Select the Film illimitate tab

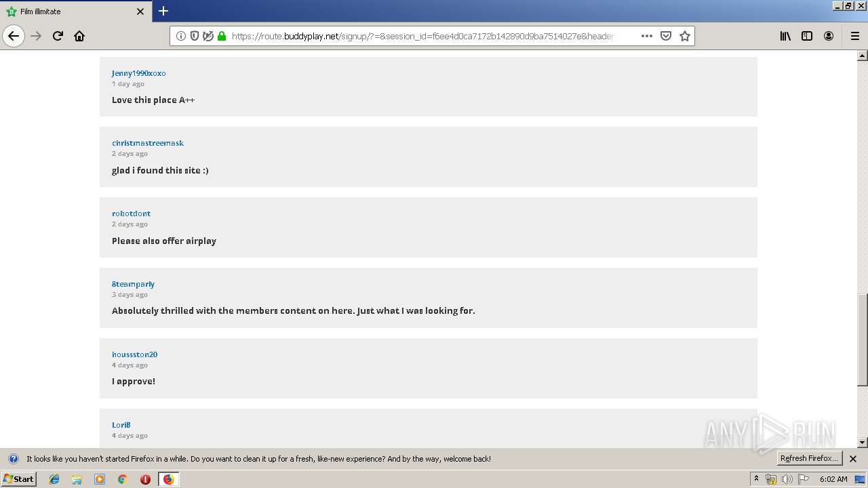coord(76,12)
